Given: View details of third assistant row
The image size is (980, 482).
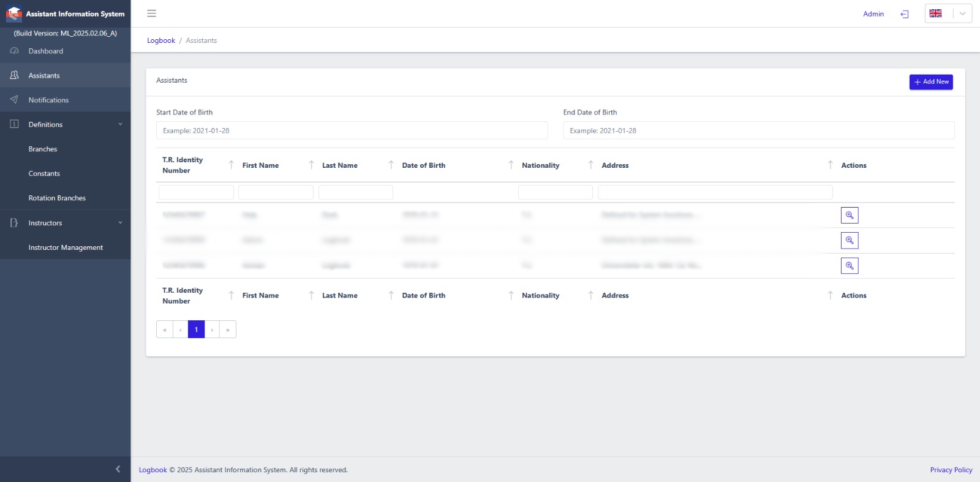Looking at the screenshot, I should pos(850,265).
